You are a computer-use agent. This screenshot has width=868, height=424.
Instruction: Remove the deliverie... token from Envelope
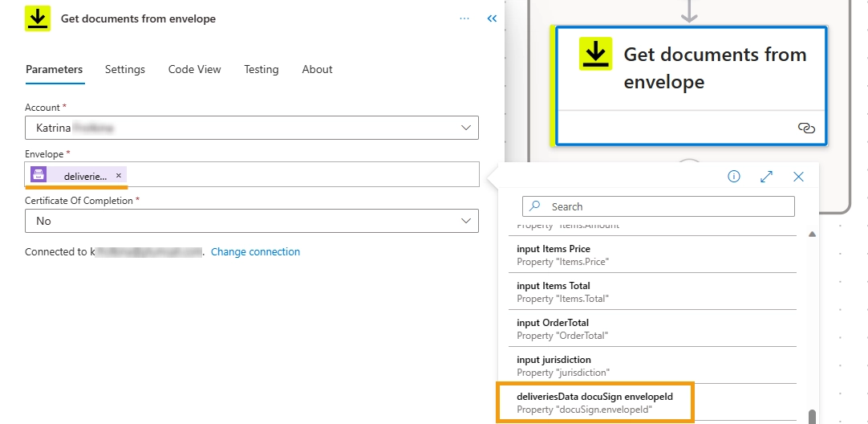coord(119,175)
